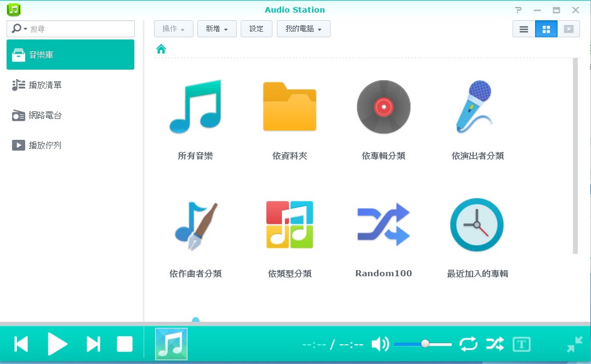Image resolution: width=591 pixels, height=364 pixels.
Task: Expand the 我的電腦 output device dropdown
Action: pyautogui.click(x=303, y=29)
